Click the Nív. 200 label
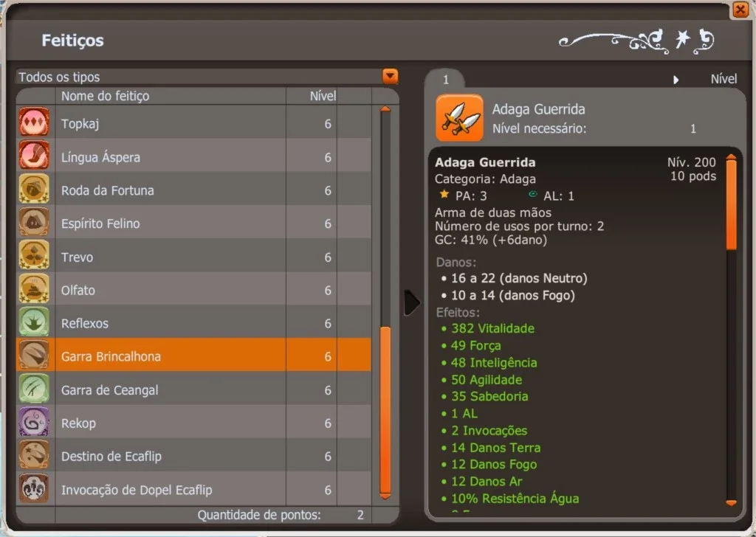The image size is (756, 537). [x=691, y=162]
